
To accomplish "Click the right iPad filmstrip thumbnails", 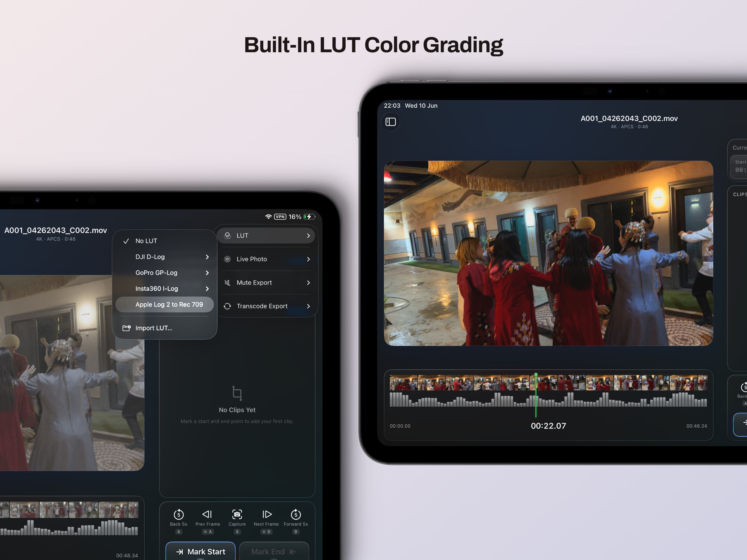I will click(x=548, y=383).
